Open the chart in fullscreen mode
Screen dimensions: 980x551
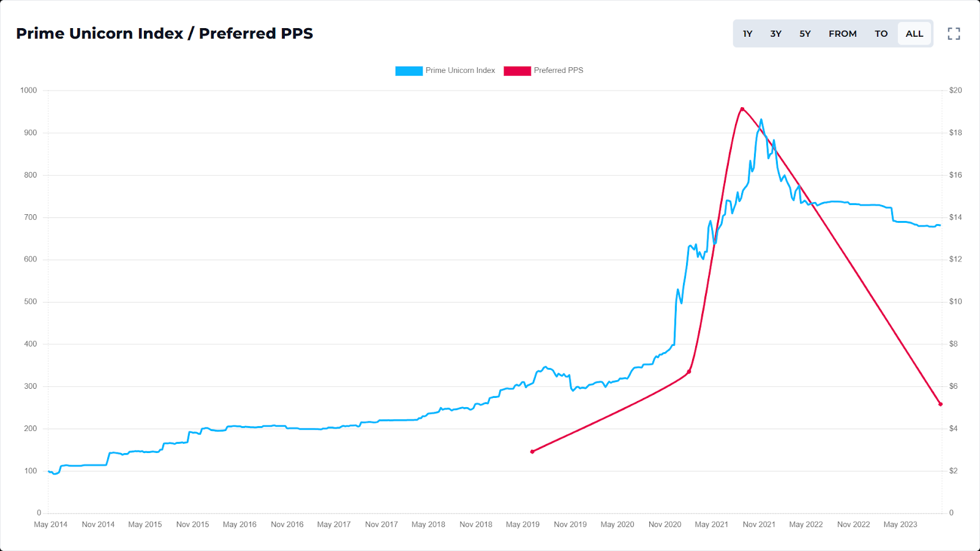(954, 34)
